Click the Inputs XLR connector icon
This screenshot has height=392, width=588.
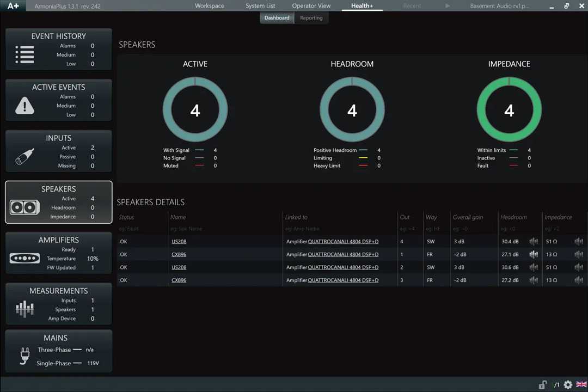point(24,157)
